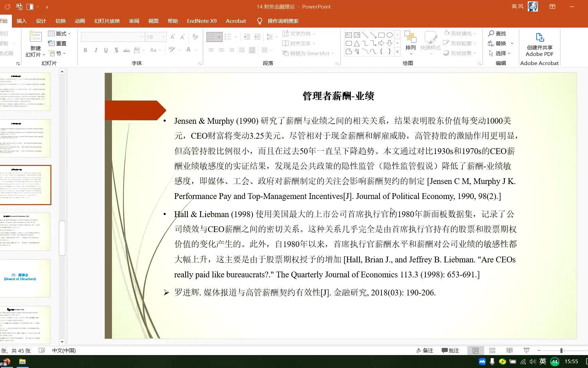Toggle underline formatting
588x368 pixels.
(x=106, y=50)
